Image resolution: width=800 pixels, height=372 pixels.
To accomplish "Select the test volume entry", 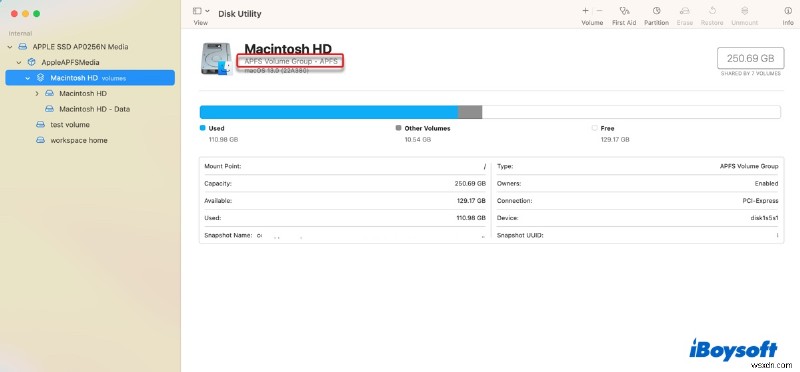I will click(70, 125).
